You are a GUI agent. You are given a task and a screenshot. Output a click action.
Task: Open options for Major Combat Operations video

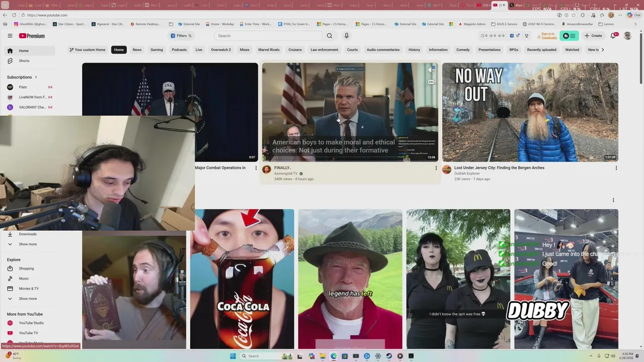[x=256, y=168]
